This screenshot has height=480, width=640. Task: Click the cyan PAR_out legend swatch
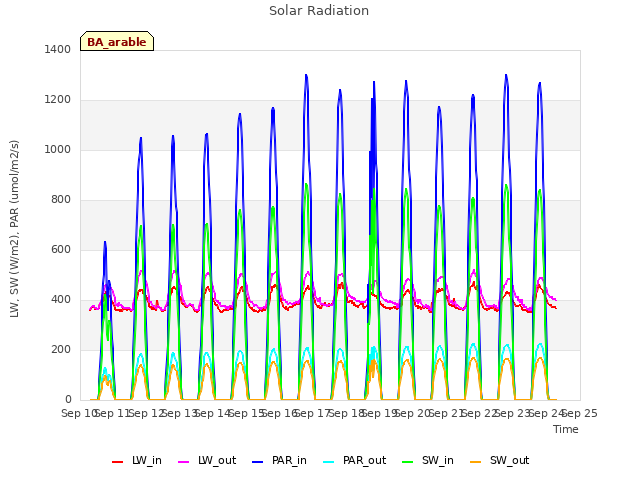(329, 462)
